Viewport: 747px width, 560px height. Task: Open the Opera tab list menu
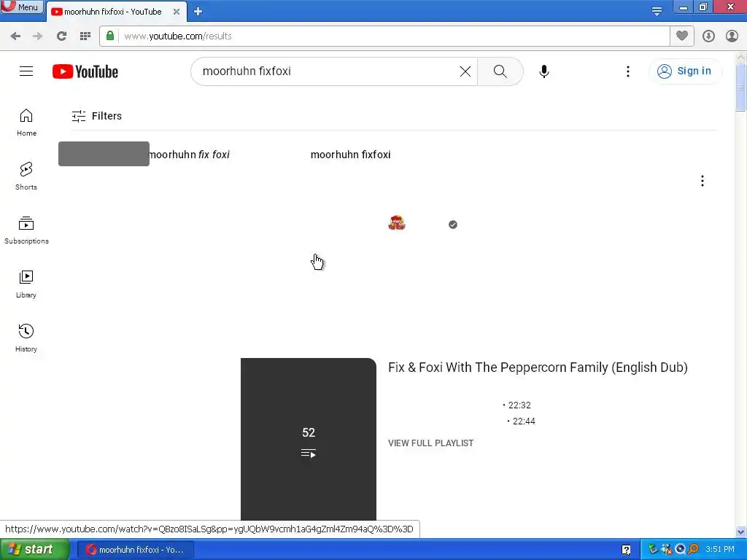657,10
